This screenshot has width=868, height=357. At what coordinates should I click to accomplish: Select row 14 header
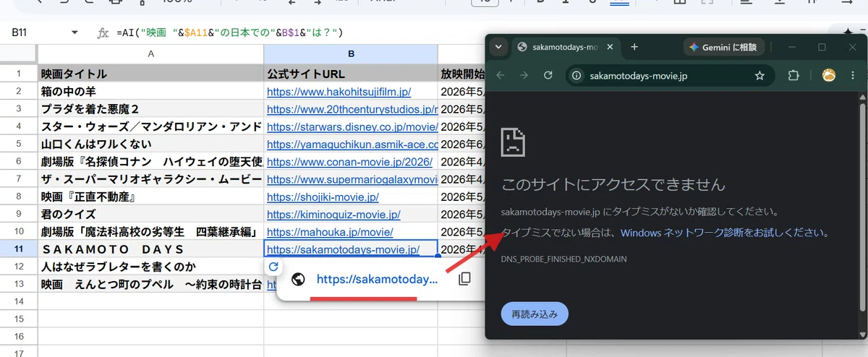[x=19, y=302]
